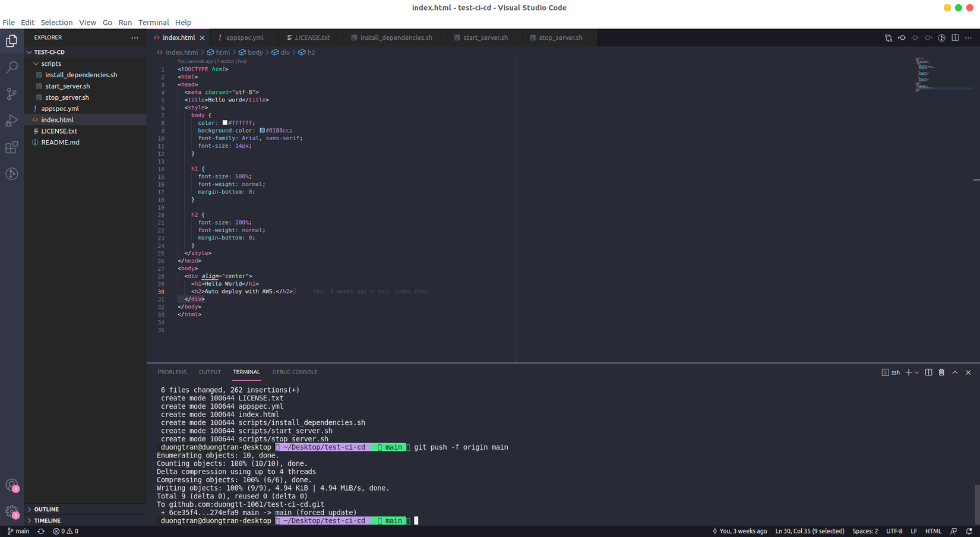Screen dimensions: 980x537
Task: Click the main branch in status bar
Action: (x=18, y=532)
